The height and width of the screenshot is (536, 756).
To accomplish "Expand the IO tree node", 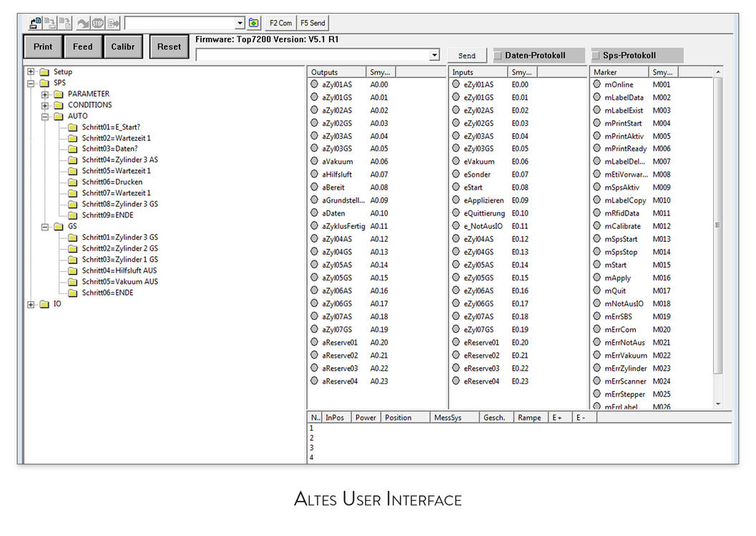I will point(31,304).
